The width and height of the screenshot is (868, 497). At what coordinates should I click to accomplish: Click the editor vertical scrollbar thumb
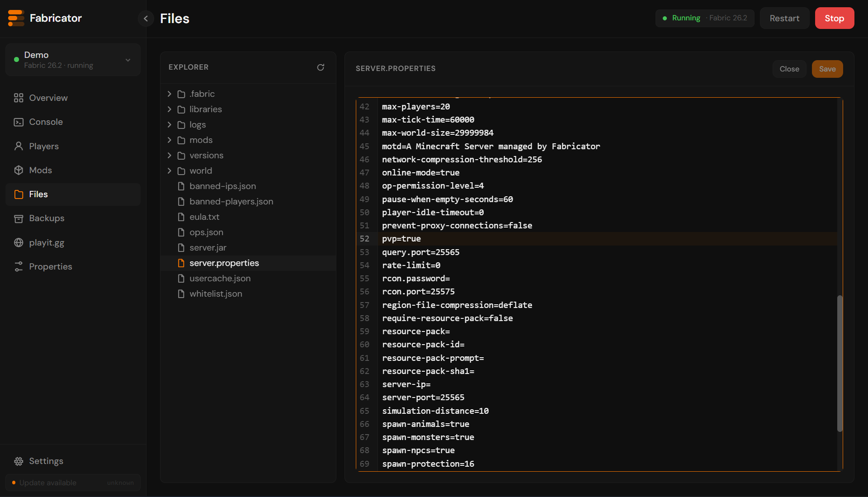[840, 364]
